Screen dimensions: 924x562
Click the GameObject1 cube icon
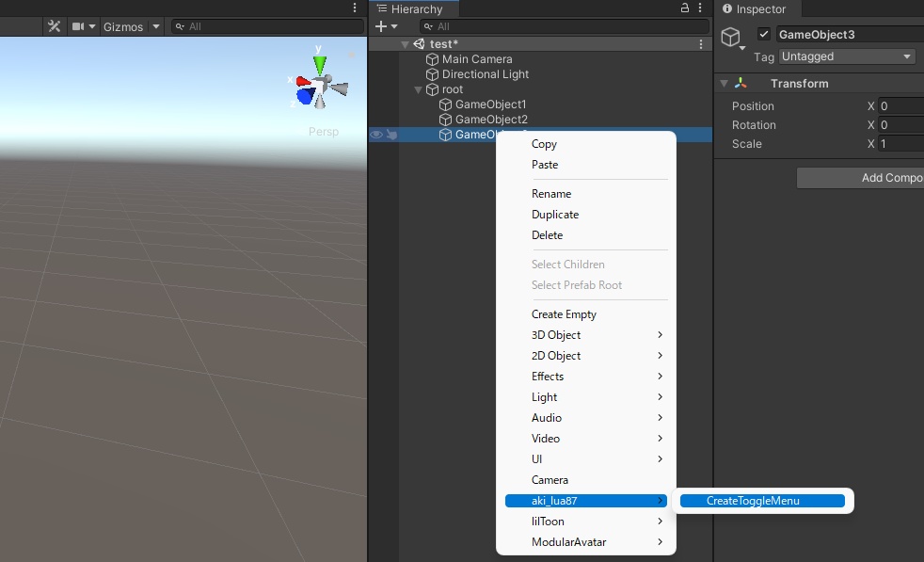[x=445, y=104]
